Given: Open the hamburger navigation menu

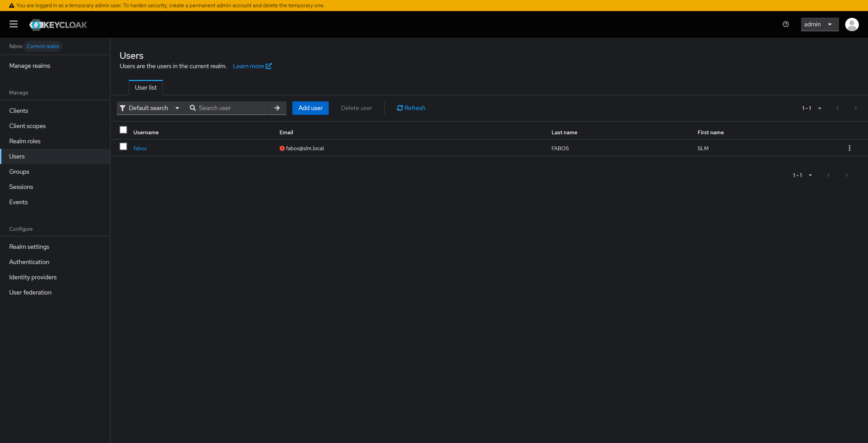Looking at the screenshot, I should pyautogui.click(x=14, y=24).
